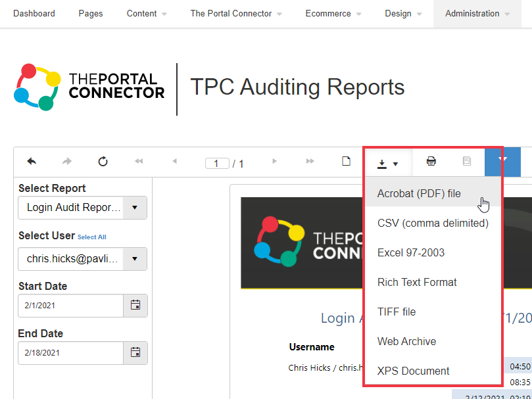This screenshot has height=399, width=532.
Task: Export report as Acrobat (PDF) file
Action: 433,193
